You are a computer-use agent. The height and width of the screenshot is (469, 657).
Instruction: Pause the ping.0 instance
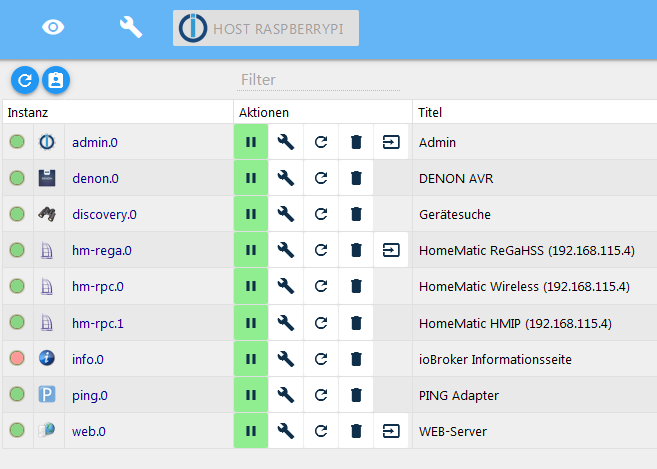(251, 395)
